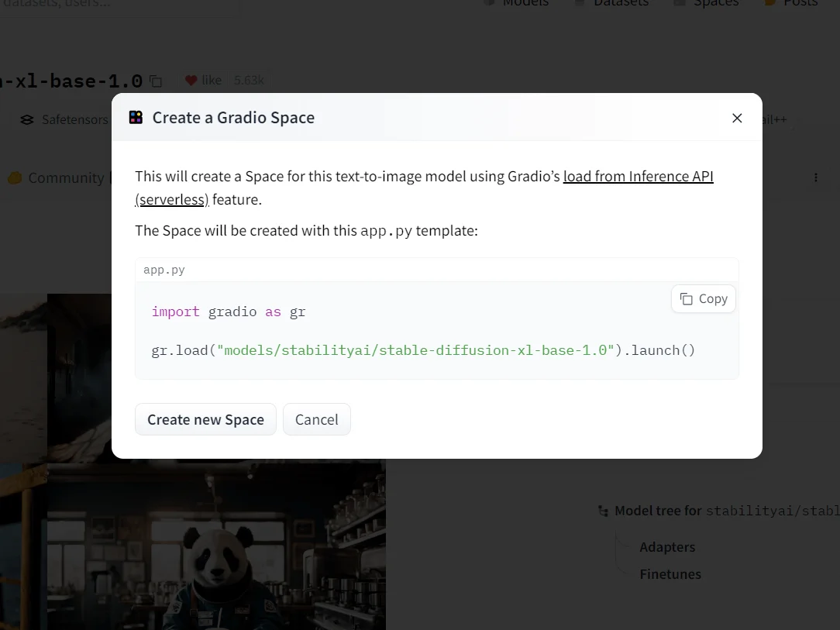Open the three-dot more options menu
Image resolution: width=840 pixels, height=630 pixels.
point(815,177)
